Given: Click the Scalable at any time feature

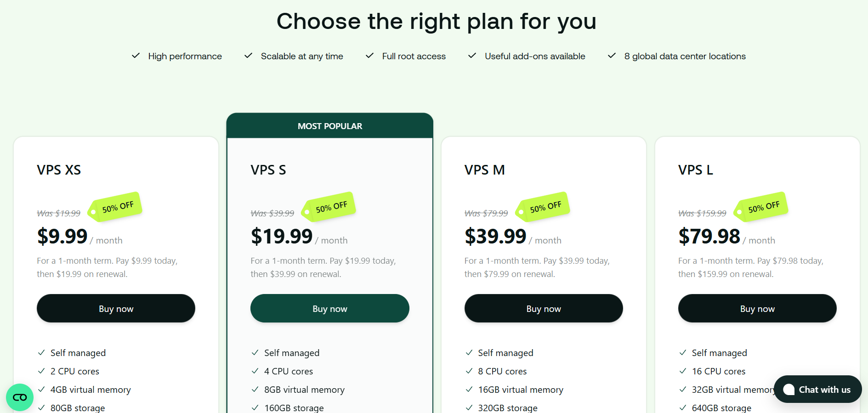Looking at the screenshot, I should 302,56.
